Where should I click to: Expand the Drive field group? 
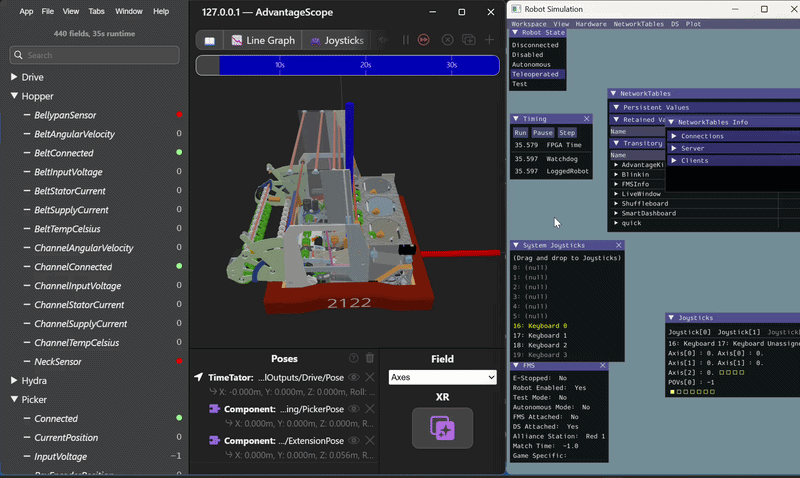(14, 77)
